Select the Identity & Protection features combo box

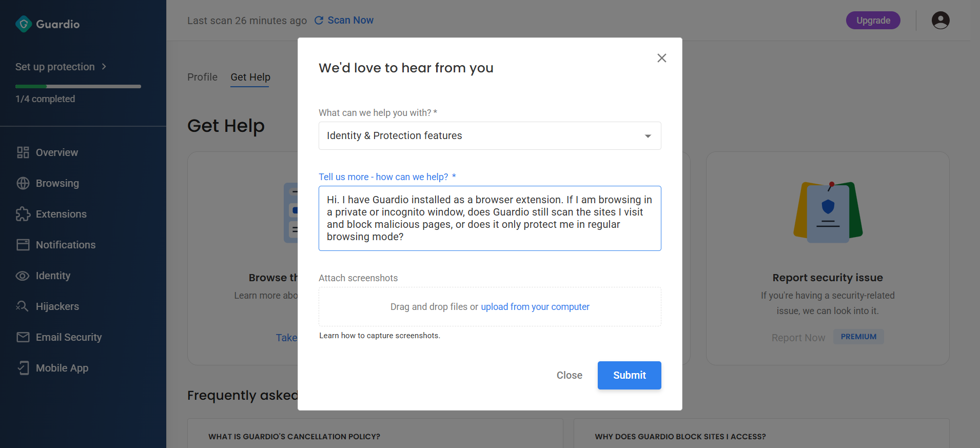tap(490, 135)
